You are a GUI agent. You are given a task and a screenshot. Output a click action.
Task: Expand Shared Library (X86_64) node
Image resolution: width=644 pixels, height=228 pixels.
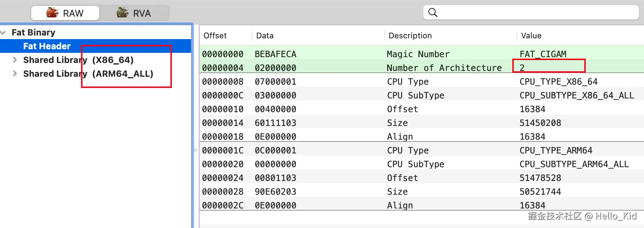pos(15,60)
